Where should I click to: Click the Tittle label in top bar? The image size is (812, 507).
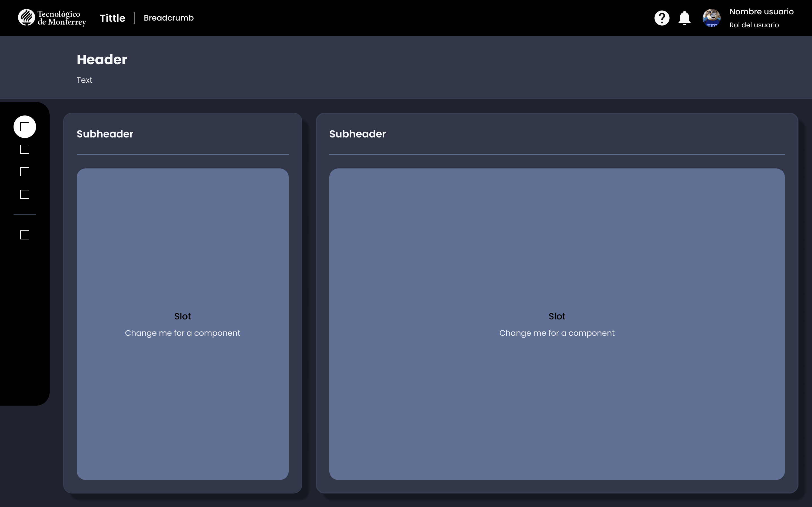click(x=112, y=18)
